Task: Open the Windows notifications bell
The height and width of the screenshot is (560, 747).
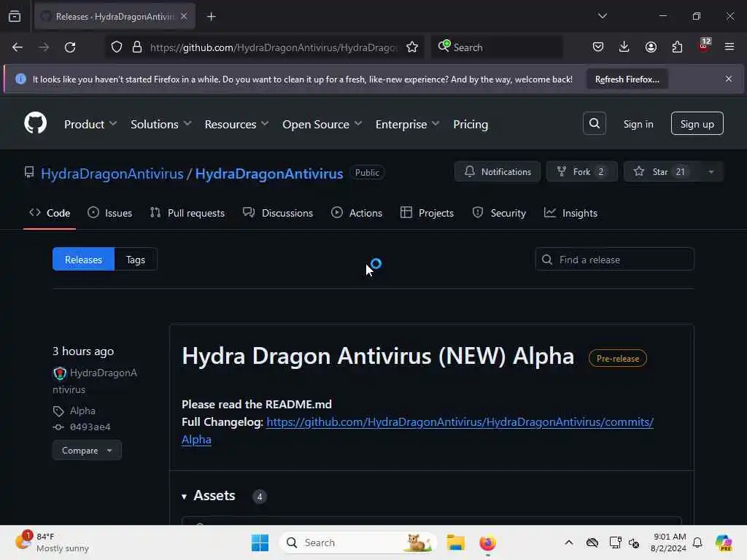Action: coord(697,542)
